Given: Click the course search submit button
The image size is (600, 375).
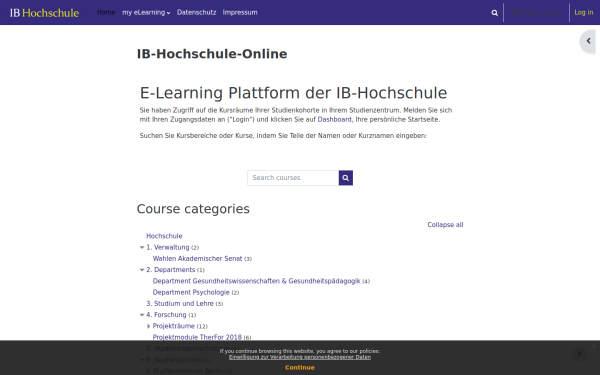Looking at the screenshot, I should tap(346, 178).
